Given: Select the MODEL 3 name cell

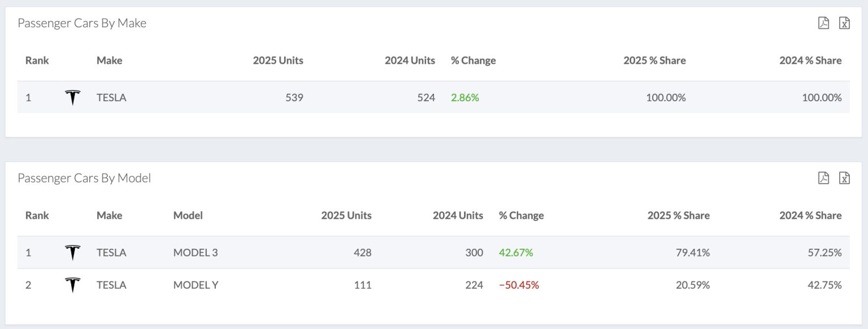Looking at the screenshot, I should [196, 253].
